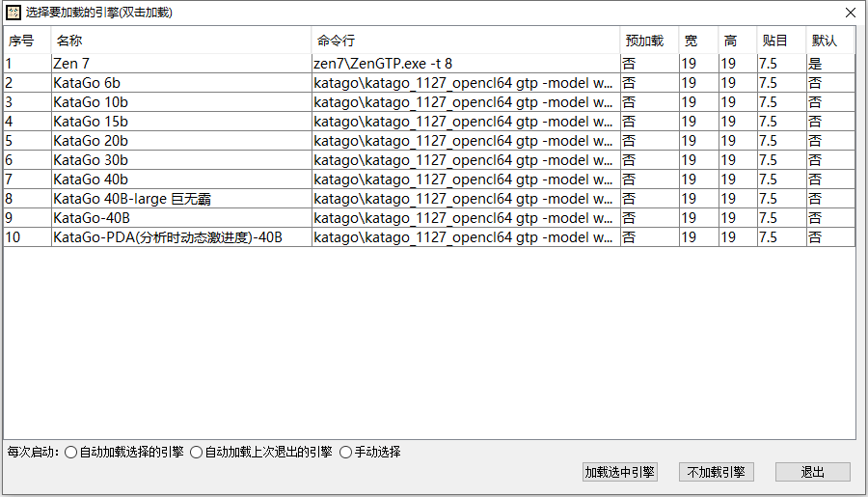The width and height of the screenshot is (868, 497).
Task: Click the 加载选中引擎 button
Action: 620,472
